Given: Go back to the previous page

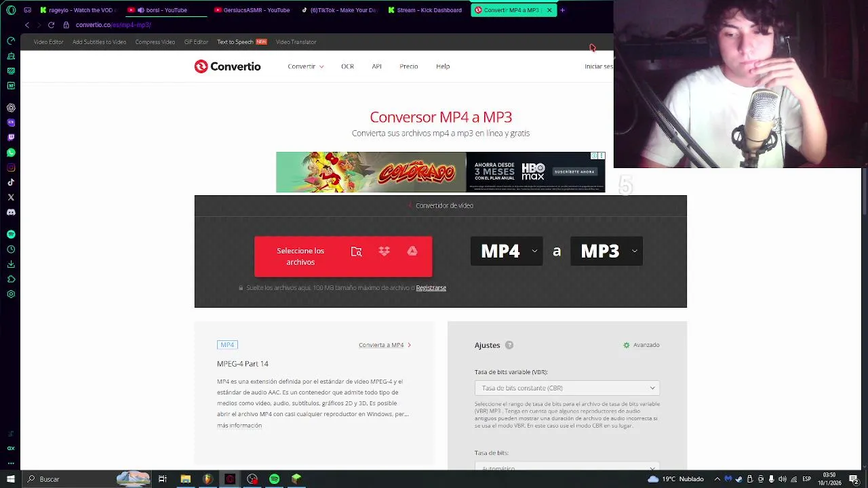Looking at the screenshot, I should coord(27,25).
